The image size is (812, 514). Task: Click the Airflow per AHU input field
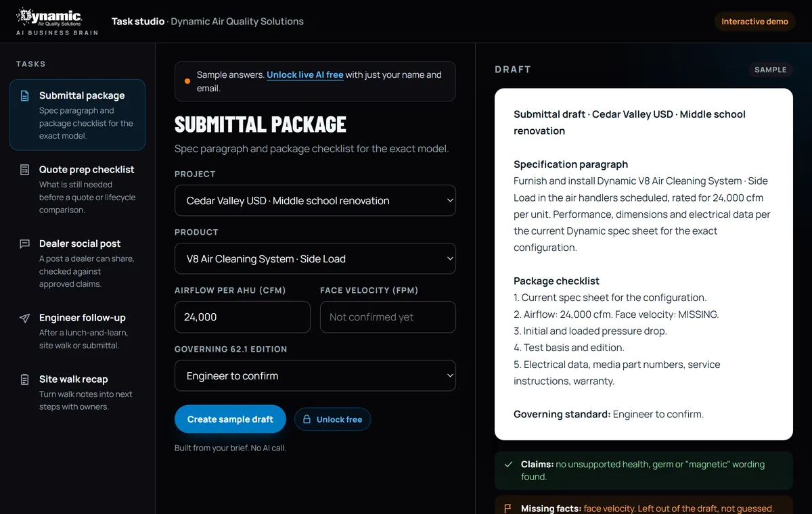[x=242, y=317]
